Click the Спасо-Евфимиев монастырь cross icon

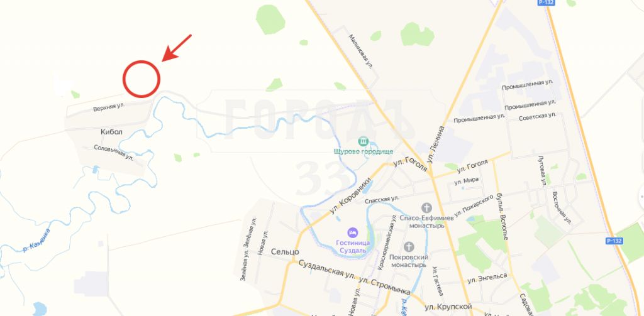pos(426,208)
